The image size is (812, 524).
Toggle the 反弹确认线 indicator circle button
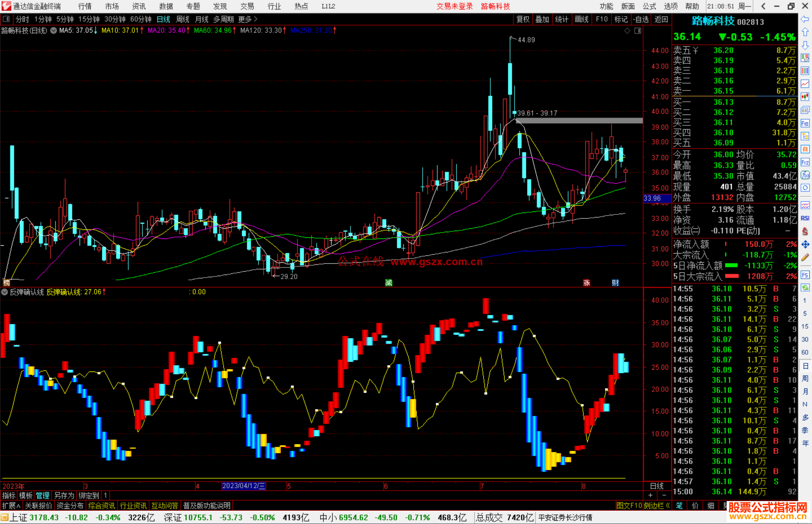(x=5, y=292)
